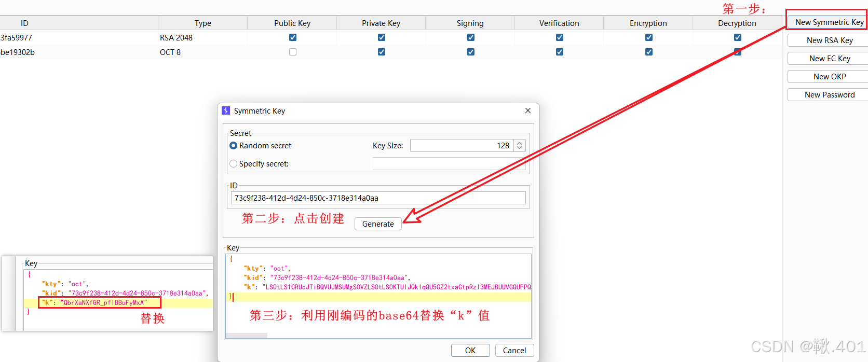868x362 pixels.
Task: Sort by the Type column header
Action: click(203, 23)
